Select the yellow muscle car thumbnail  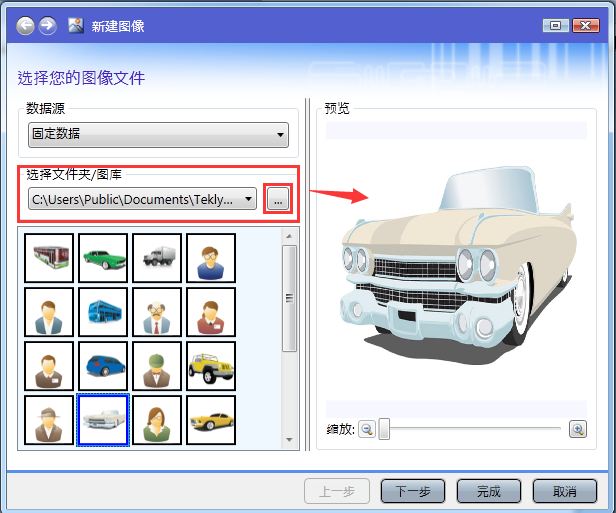pos(211,420)
